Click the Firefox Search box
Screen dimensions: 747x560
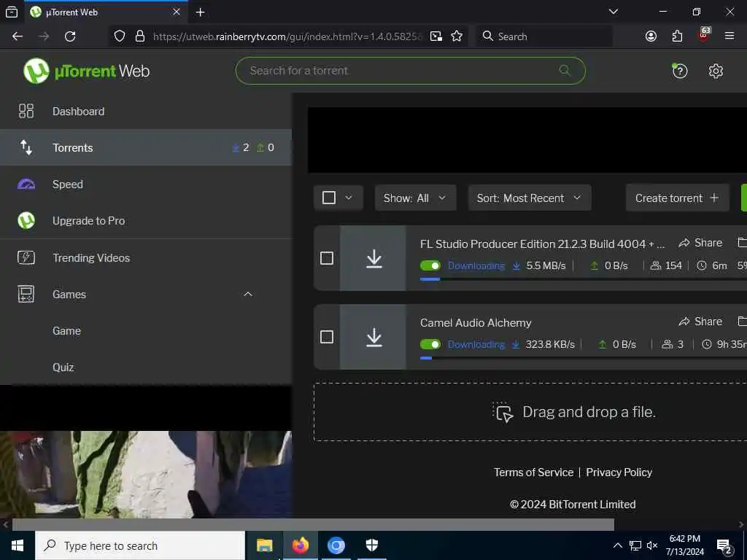(x=544, y=36)
